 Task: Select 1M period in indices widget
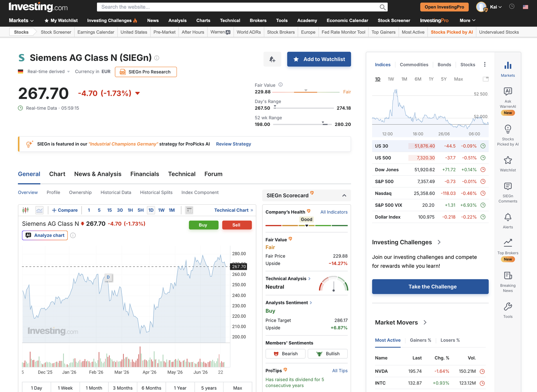tap(404, 79)
